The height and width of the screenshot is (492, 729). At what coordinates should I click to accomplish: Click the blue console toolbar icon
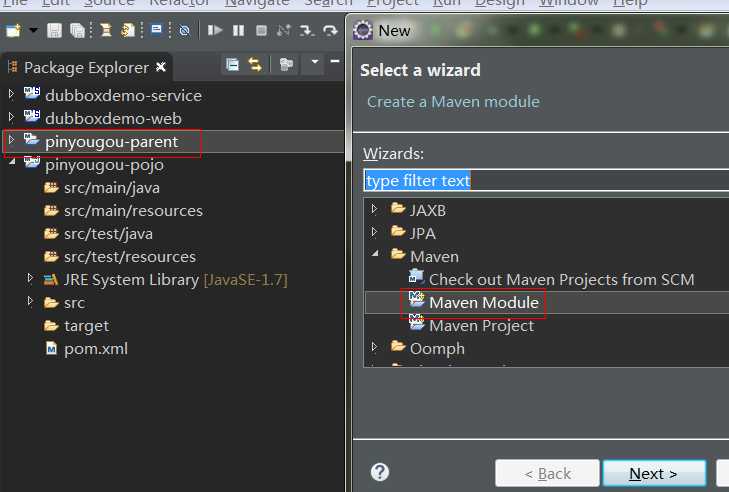pyautogui.click(x=157, y=30)
